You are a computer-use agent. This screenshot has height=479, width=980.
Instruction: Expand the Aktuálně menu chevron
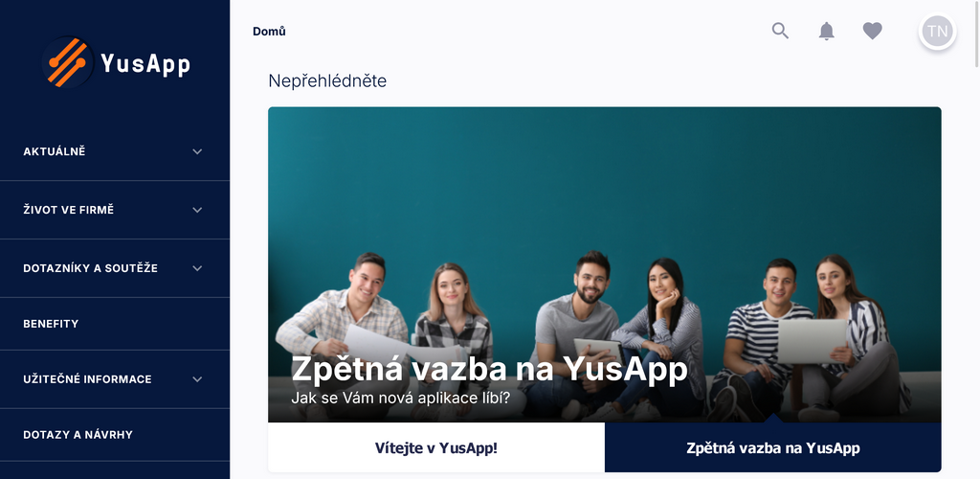pos(197,151)
